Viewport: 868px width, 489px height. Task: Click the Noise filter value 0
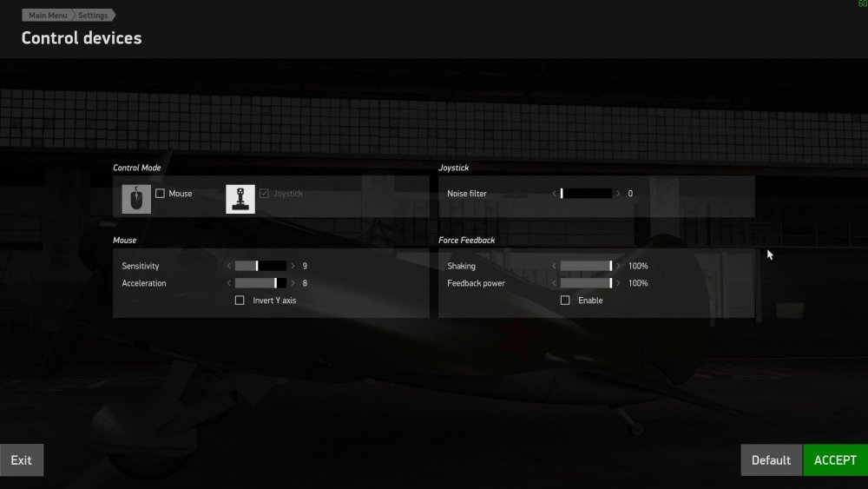pyautogui.click(x=630, y=194)
